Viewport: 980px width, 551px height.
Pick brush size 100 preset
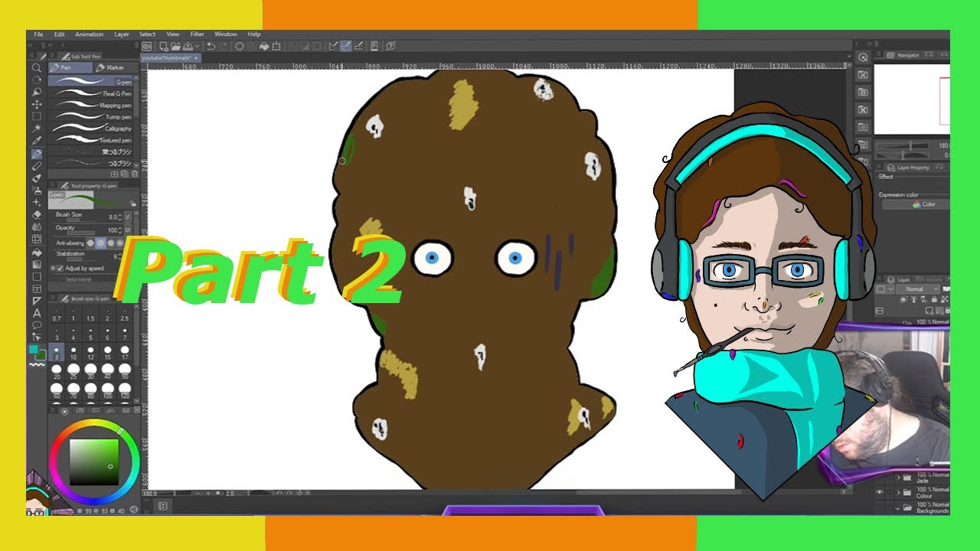tap(107, 392)
